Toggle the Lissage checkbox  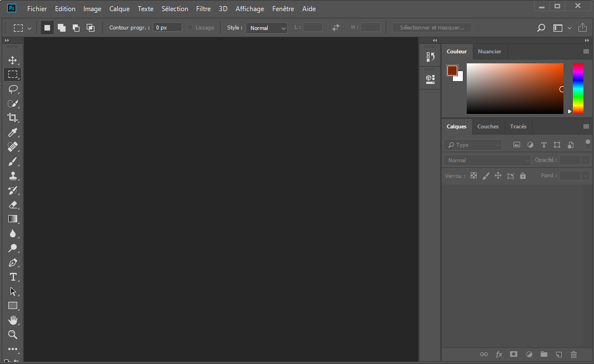190,28
